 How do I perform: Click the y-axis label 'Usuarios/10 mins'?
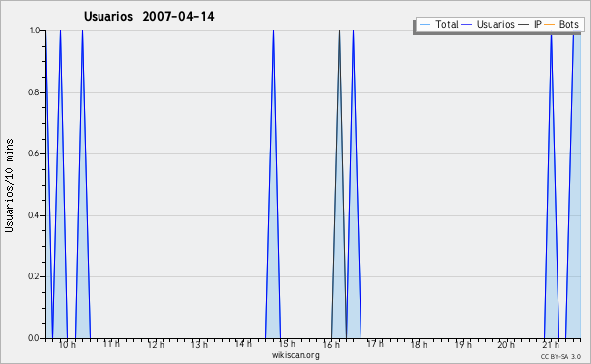(9, 186)
